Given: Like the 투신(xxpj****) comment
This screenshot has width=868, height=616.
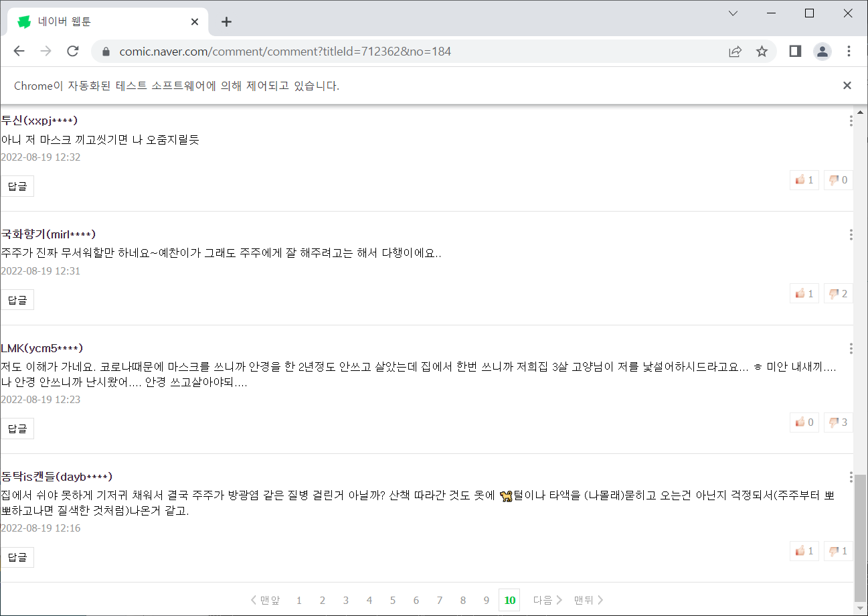Looking at the screenshot, I should 804,179.
